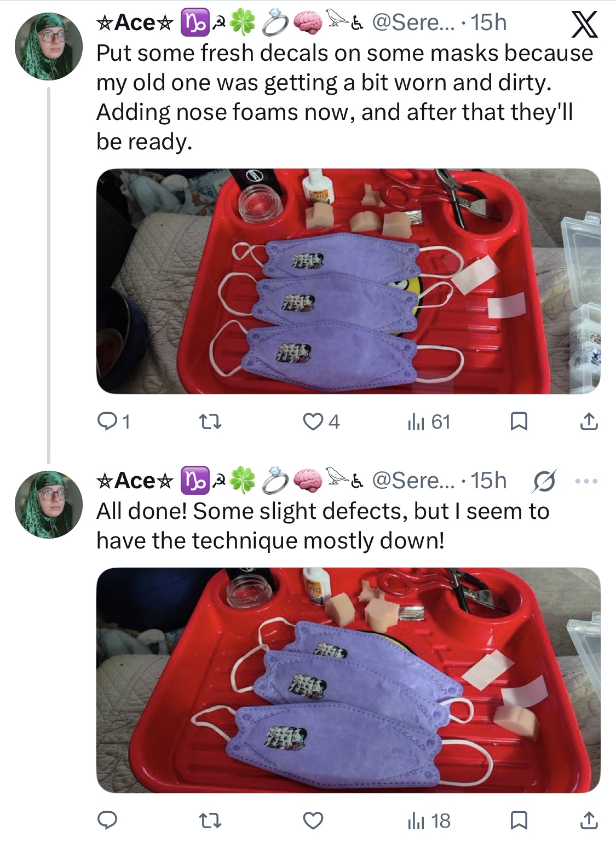616x849 pixels.
Task: Bookmark the first tweet
Action: (x=519, y=421)
